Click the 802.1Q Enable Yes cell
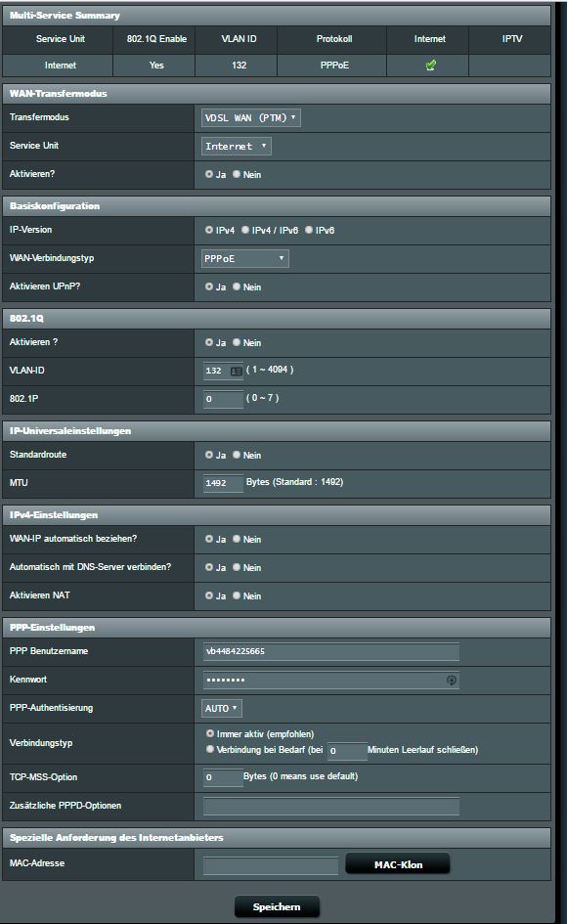The width and height of the screenshot is (567, 924). (153, 66)
